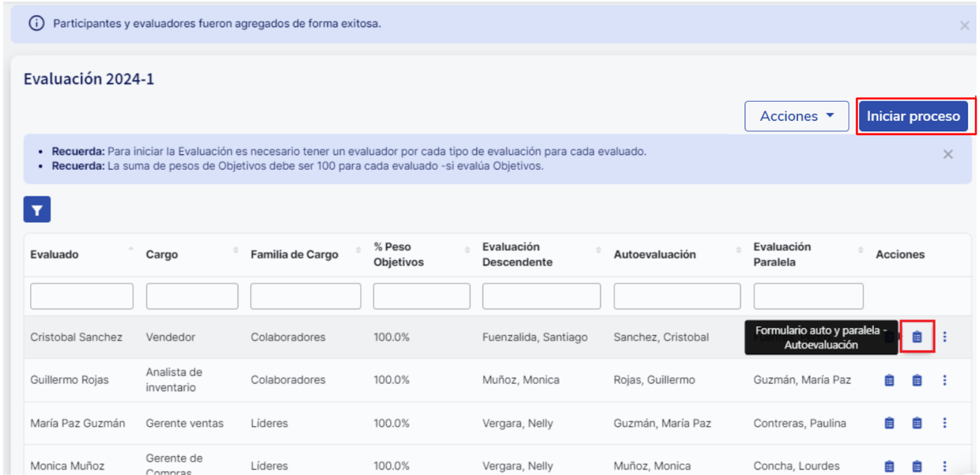The width and height of the screenshot is (980, 475).
Task: Open three-dot menu for María Paz Guzmán
Action: pos(944,423)
